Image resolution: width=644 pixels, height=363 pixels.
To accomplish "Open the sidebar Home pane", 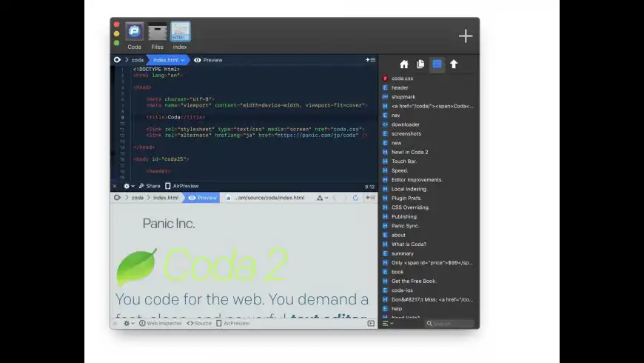I will coord(404,64).
